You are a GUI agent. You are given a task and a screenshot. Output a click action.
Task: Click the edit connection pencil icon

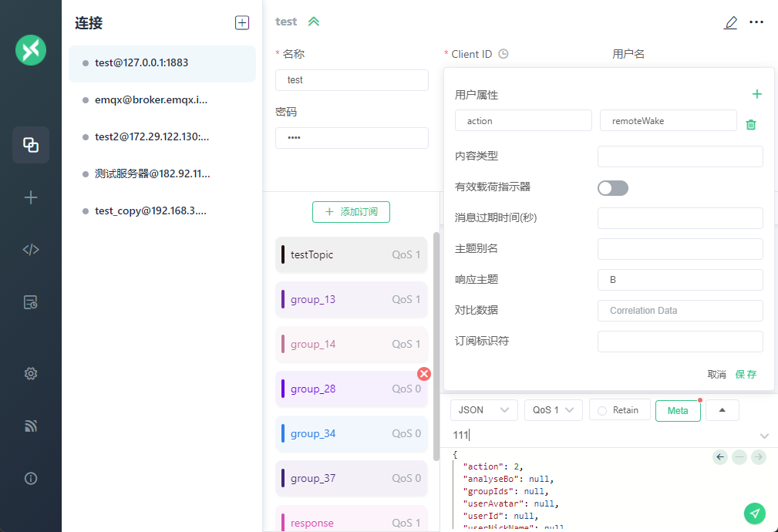[x=730, y=22]
